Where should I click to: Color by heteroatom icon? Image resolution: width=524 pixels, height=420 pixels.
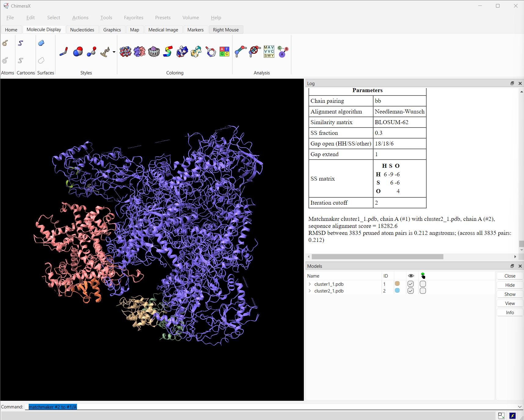(126, 52)
